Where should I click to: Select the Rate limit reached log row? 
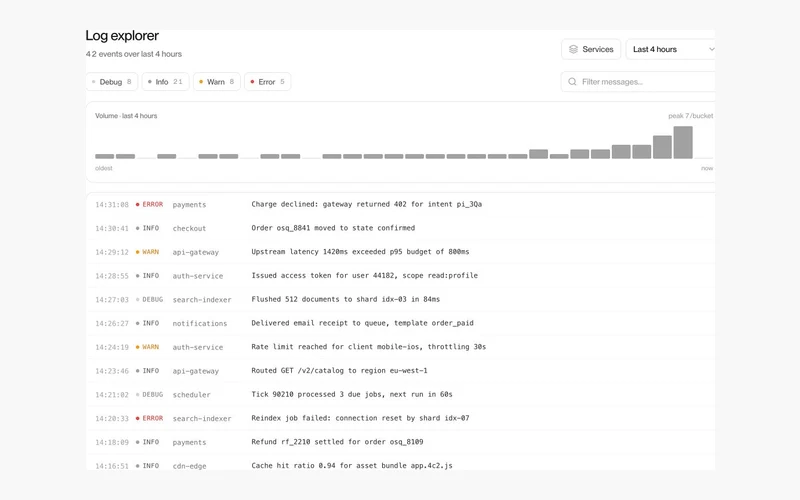tap(401, 347)
